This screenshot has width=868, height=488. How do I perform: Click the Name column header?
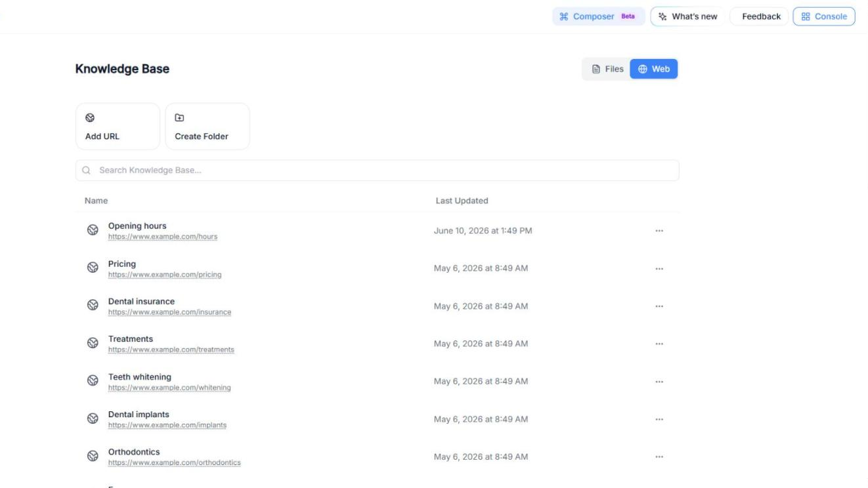click(x=96, y=201)
